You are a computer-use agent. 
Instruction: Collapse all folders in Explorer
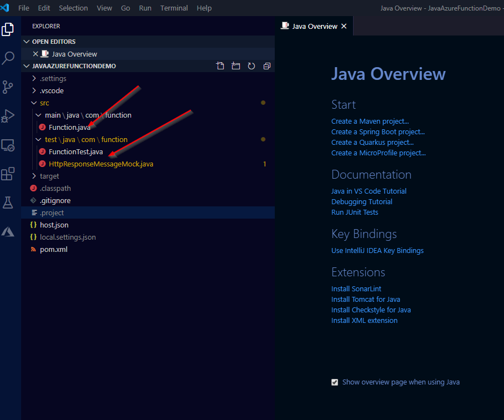pos(267,66)
